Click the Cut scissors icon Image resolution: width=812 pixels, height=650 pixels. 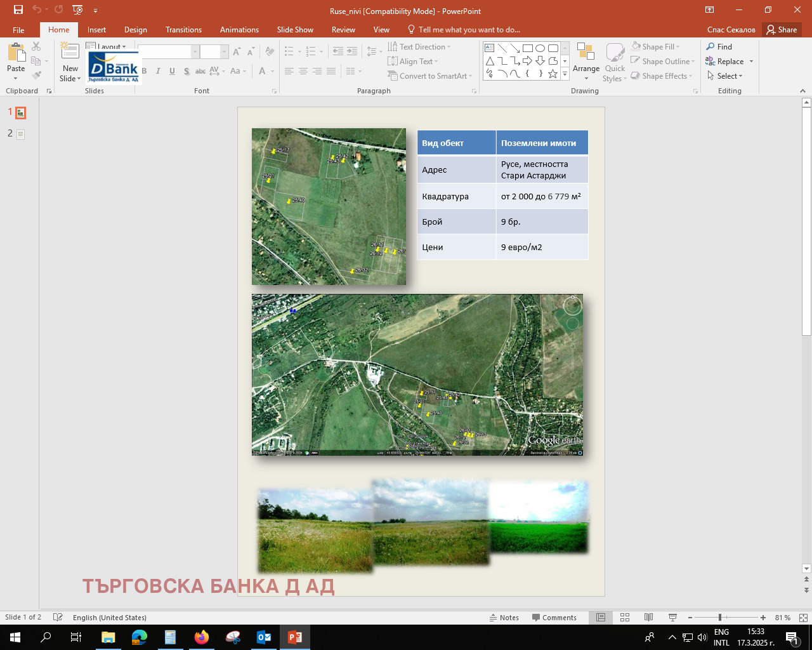(x=36, y=47)
